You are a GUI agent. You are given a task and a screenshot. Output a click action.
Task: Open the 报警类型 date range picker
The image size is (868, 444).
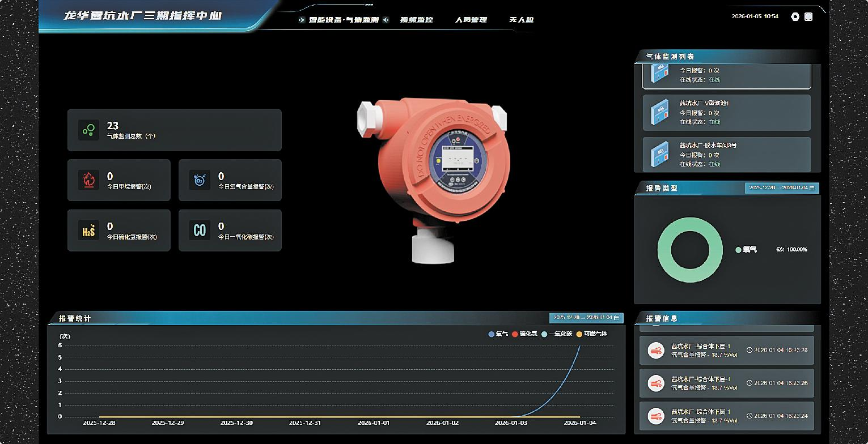click(x=781, y=187)
